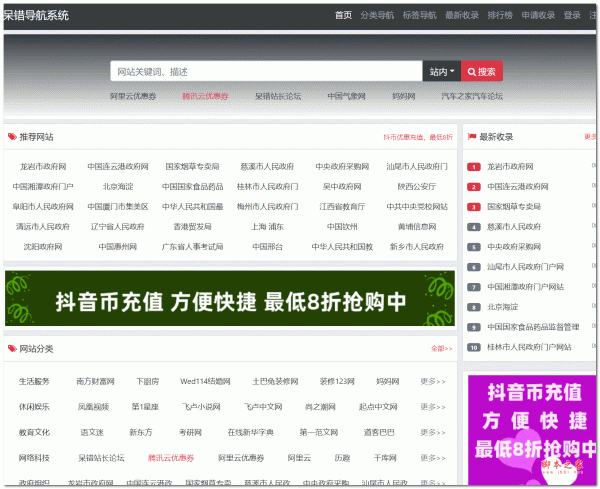
Task: Open the 在线新华字典 link
Action: (251, 432)
